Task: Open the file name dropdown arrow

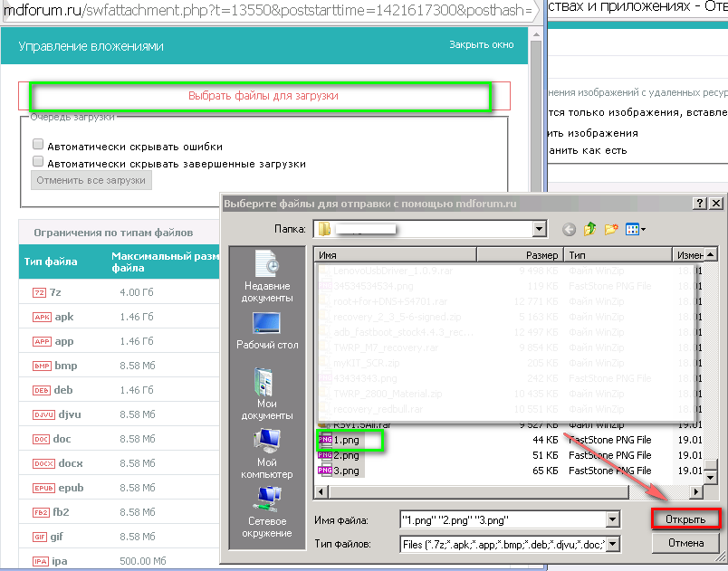Action: (x=613, y=519)
